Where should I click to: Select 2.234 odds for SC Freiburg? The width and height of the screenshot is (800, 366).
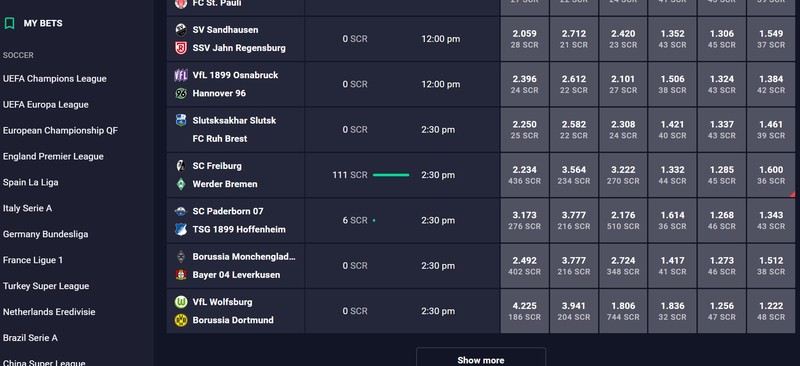click(524, 175)
